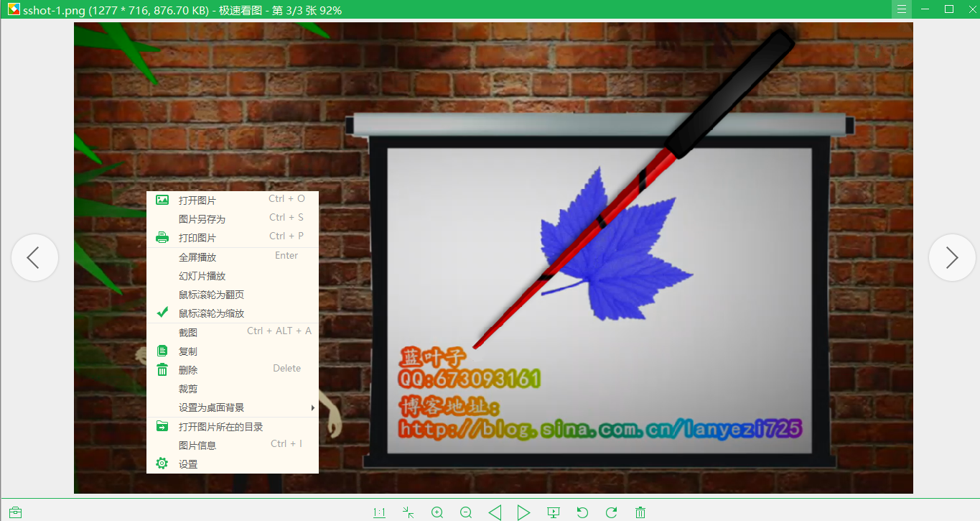Screen dimensions: 980x521
Task: Expand the 设置为桌面背景 submenu
Action: pos(233,407)
